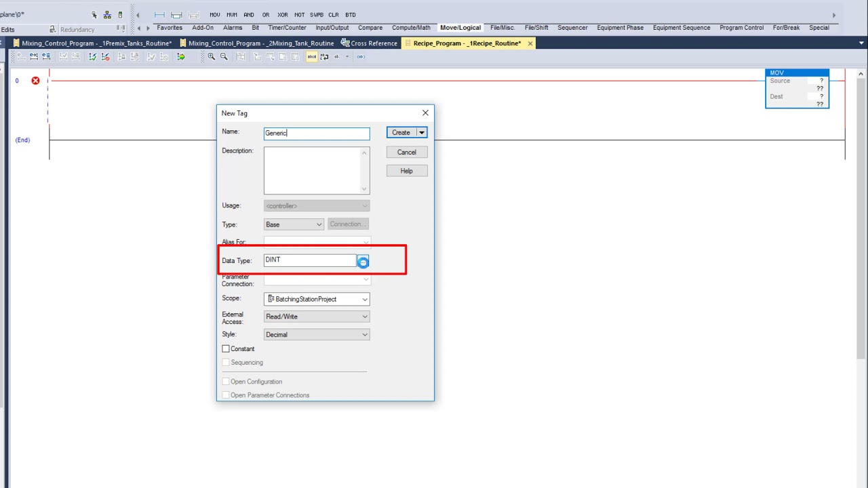Click the Name field containing Generic
Viewport: 868px width, 488px height.
[x=317, y=134]
